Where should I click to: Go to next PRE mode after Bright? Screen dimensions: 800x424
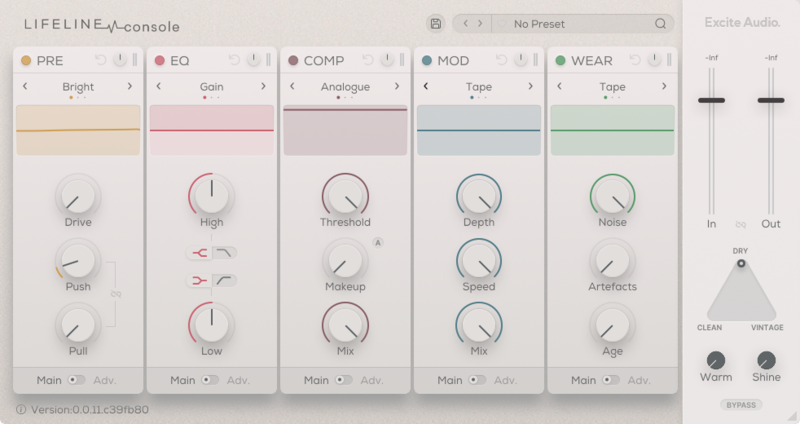tap(130, 87)
